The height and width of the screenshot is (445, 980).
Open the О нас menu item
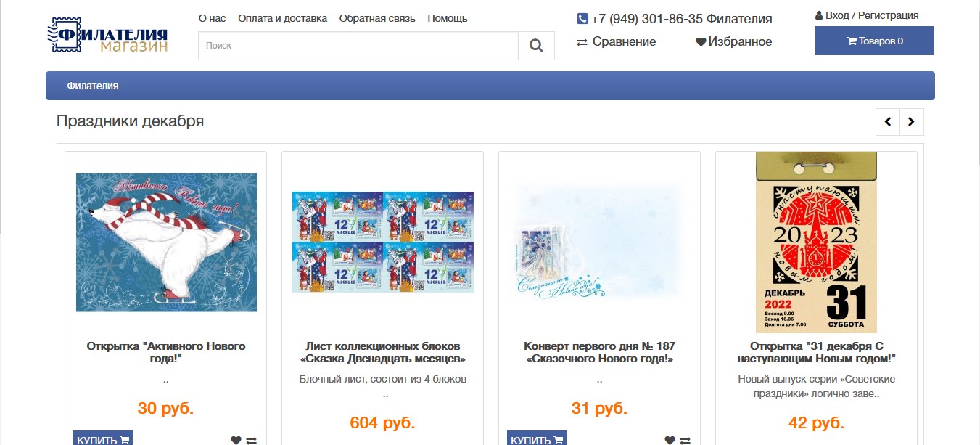click(213, 18)
